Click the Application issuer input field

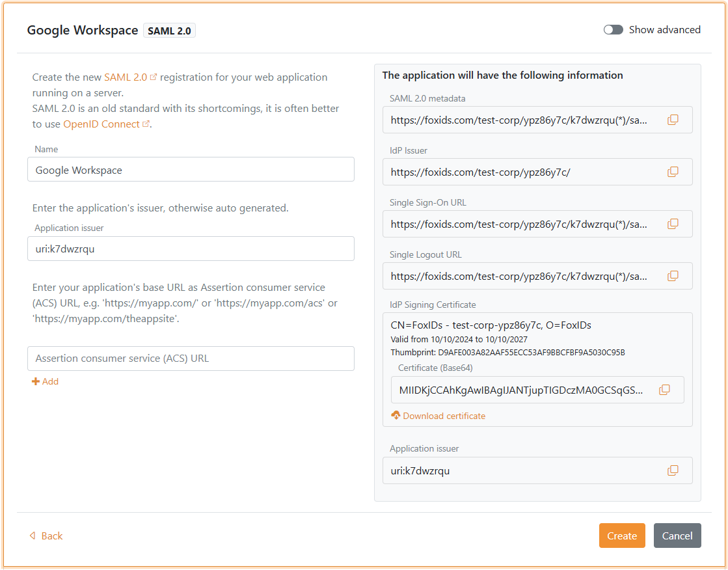pos(191,249)
